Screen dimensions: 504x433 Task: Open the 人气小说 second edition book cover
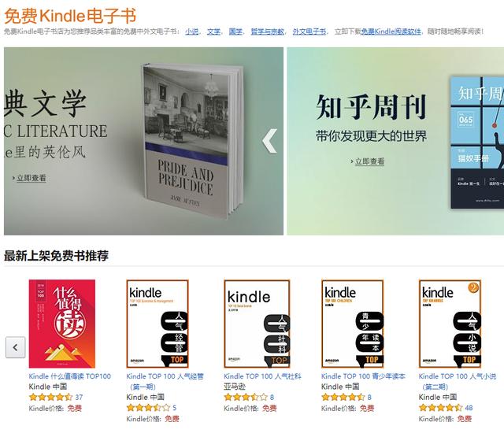click(x=450, y=324)
